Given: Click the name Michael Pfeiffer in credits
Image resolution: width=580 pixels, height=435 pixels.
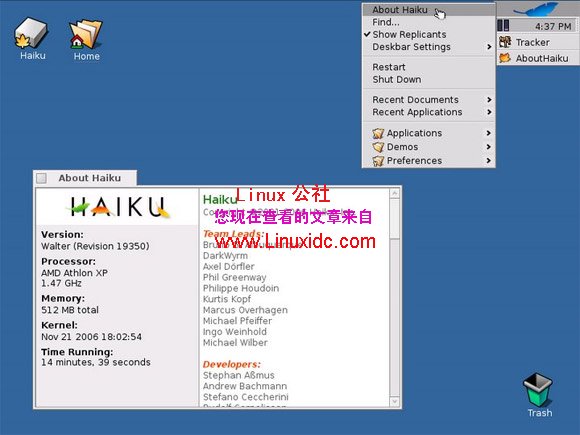Looking at the screenshot, I should 237,321.
